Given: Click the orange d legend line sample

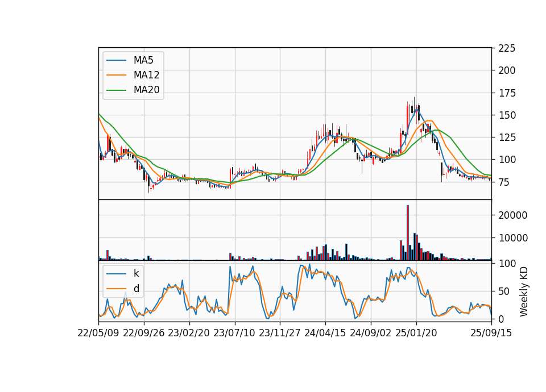Looking at the screenshot, I should coord(116,289).
